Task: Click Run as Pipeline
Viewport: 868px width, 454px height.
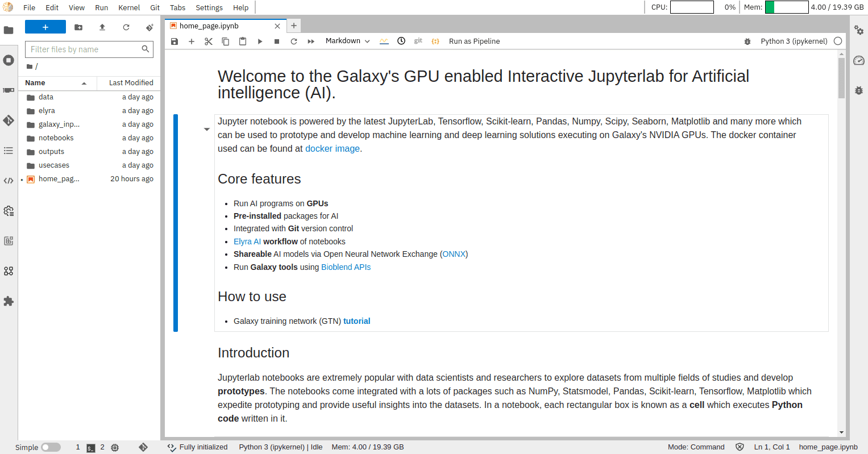Action: tap(474, 41)
